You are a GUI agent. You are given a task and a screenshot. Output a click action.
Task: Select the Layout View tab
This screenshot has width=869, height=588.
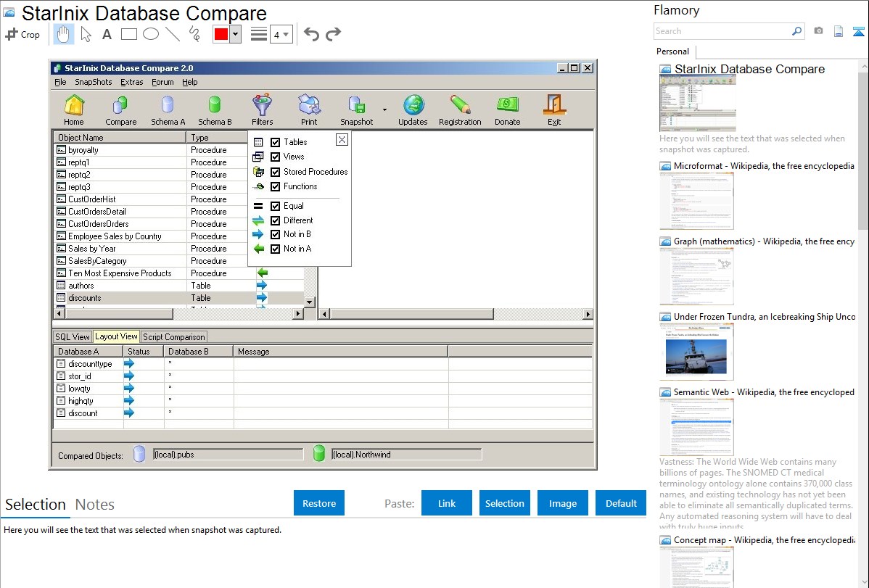(116, 336)
